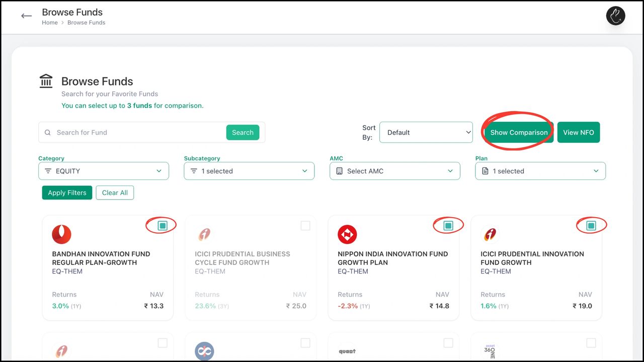This screenshot has width=644, height=362.
Task: Click the back arrow icon
Action: [26, 16]
